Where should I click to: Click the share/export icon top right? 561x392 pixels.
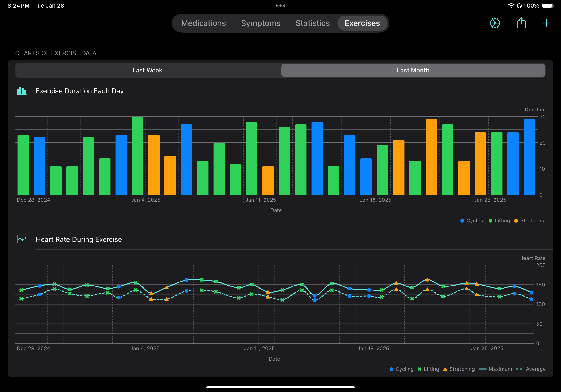[521, 23]
